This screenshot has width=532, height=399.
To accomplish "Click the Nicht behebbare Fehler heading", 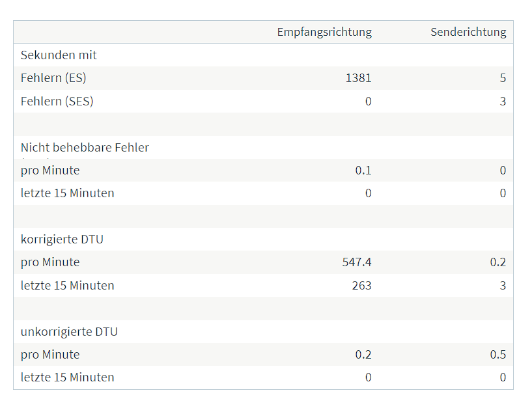I will click(85, 148).
